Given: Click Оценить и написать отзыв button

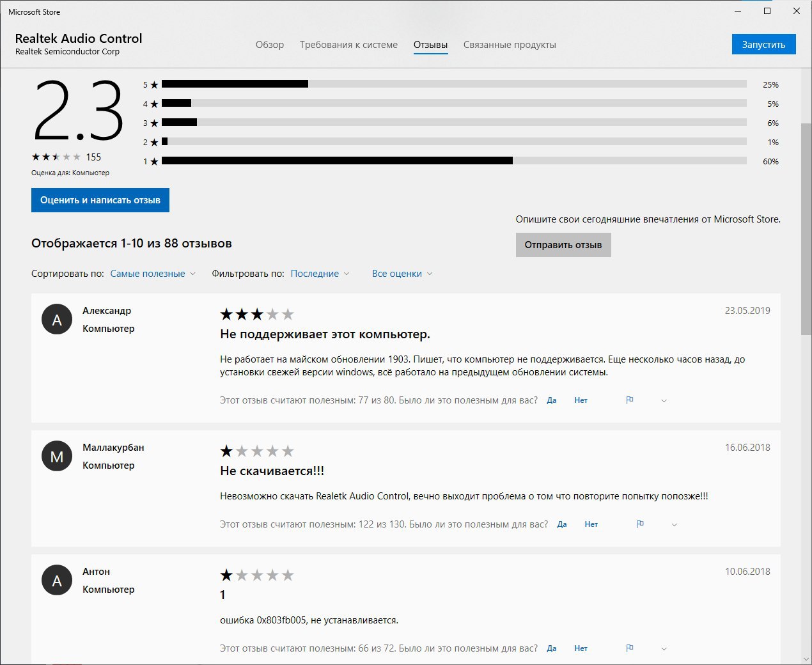Looking at the screenshot, I should click(x=100, y=200).
